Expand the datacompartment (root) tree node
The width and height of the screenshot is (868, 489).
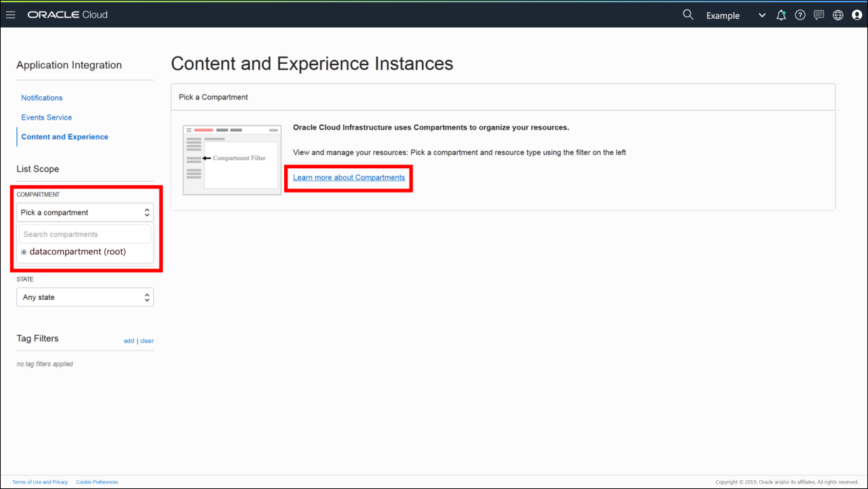click(24, 252)
